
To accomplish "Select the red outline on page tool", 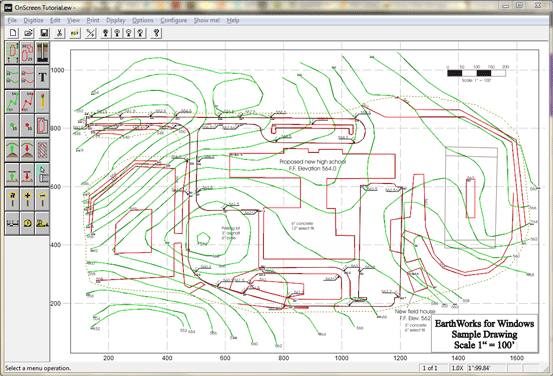I will (42, 126).
